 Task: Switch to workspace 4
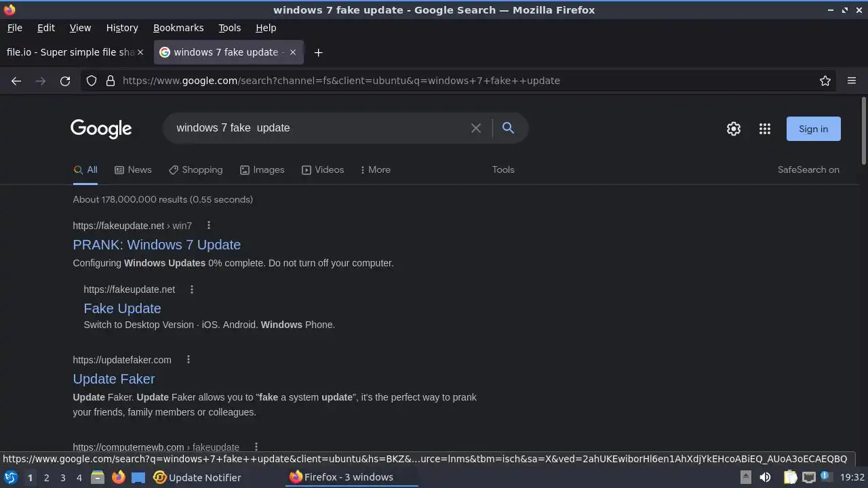coord(79,478)
